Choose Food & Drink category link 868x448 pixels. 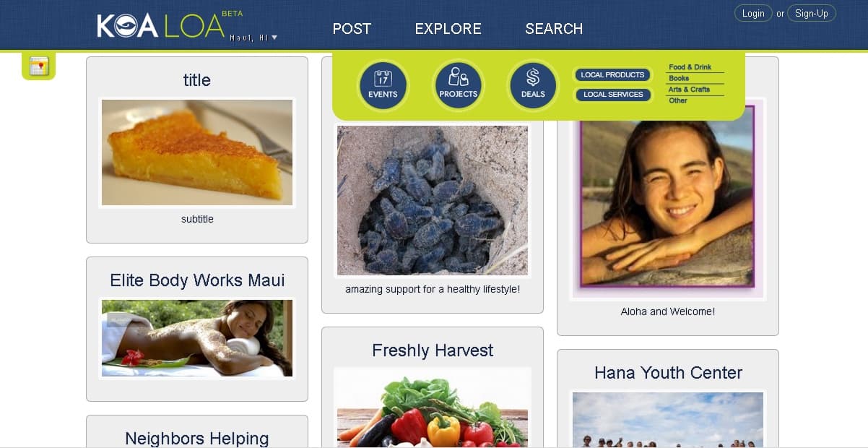(x=690, y=67)
